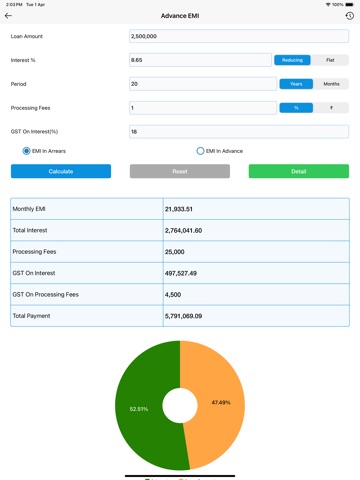Switch interest type to Reducing
The width and height of the screenshot is (360, 480).
(x=292, y=60)
